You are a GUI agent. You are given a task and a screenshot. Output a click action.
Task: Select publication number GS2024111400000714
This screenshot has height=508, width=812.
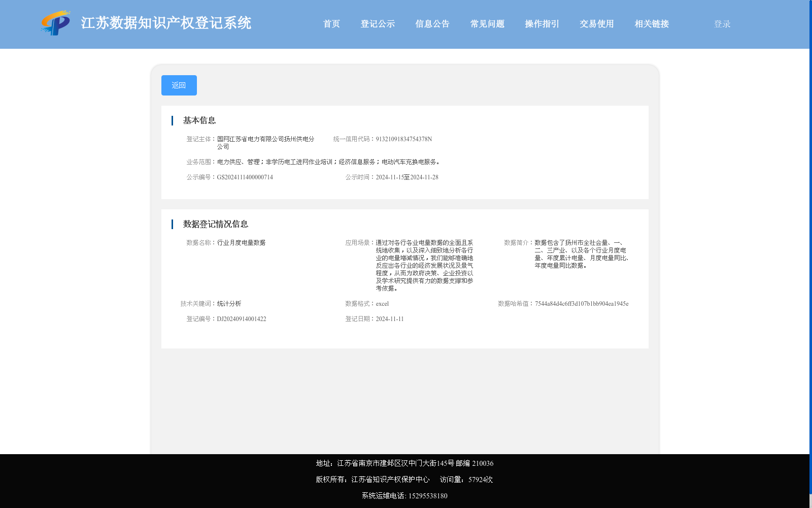(x=245, y=177)
